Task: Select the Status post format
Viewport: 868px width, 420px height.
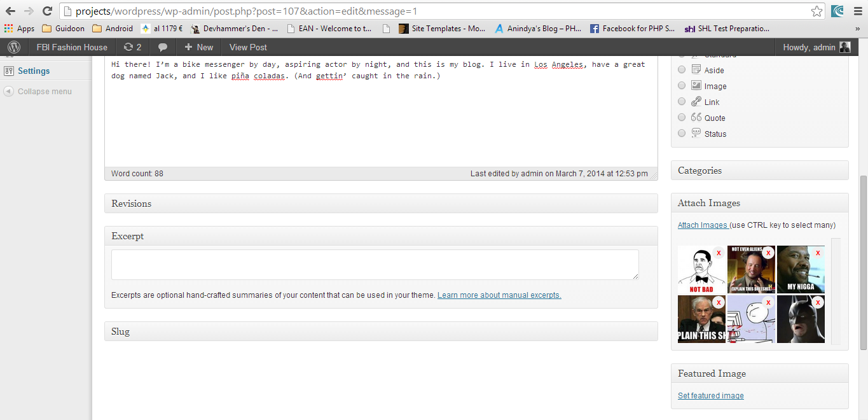Action: [x=682, y=133]
